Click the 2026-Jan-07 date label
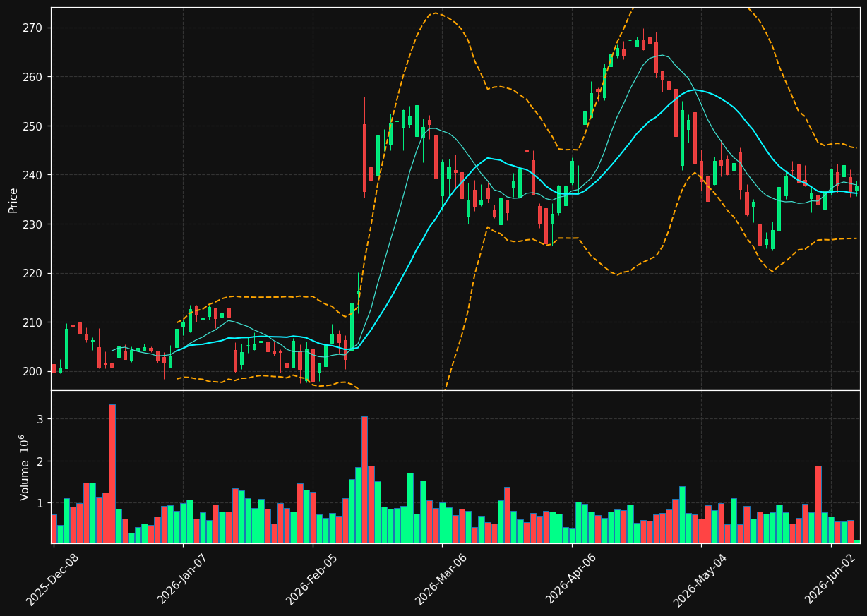The image size is (867, 616). [x=183, y=579]
